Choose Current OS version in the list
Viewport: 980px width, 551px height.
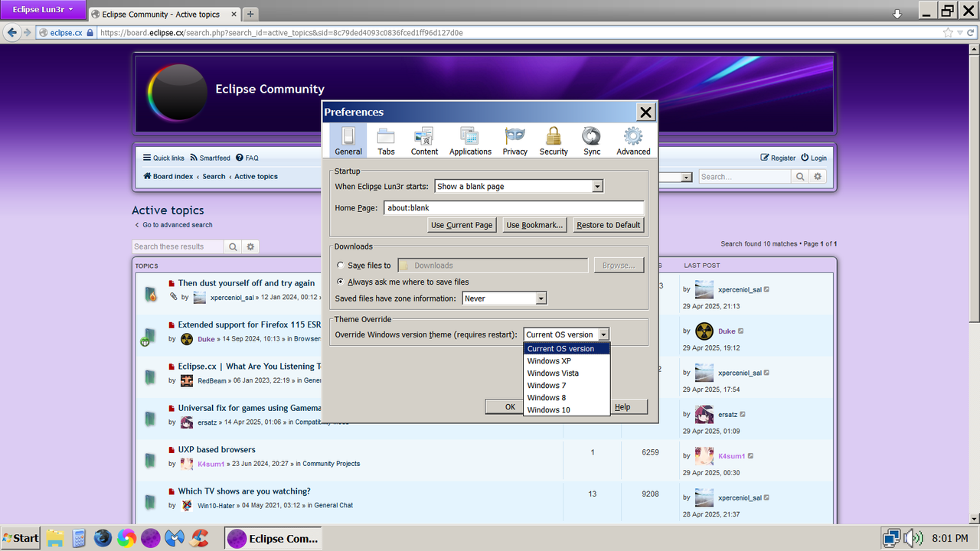pos(567,349)
